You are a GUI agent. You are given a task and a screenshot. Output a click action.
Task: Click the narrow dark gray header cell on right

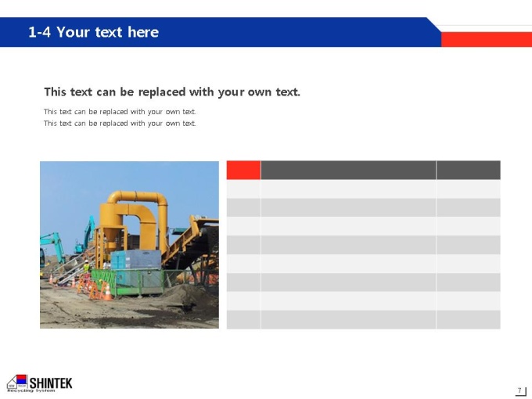(468, 170)
